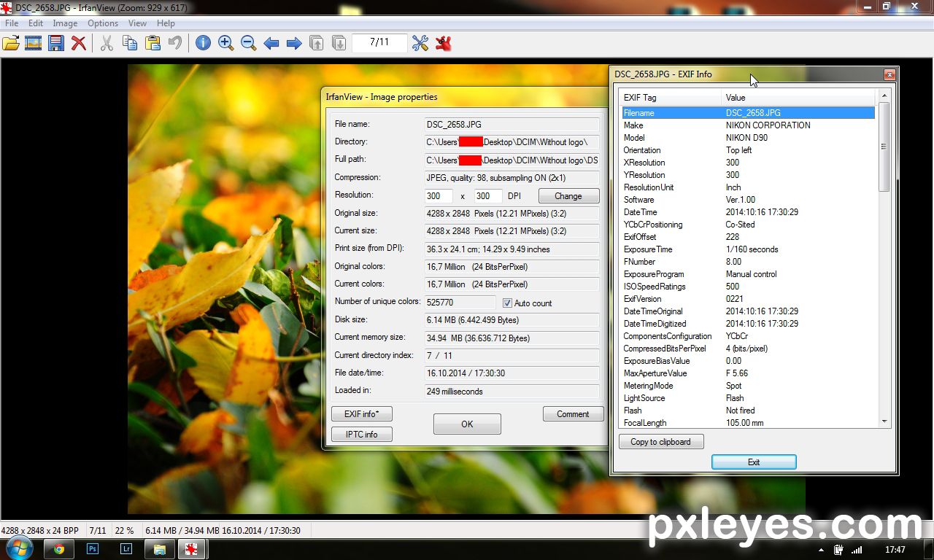Click the EXIF info* button

362,414
